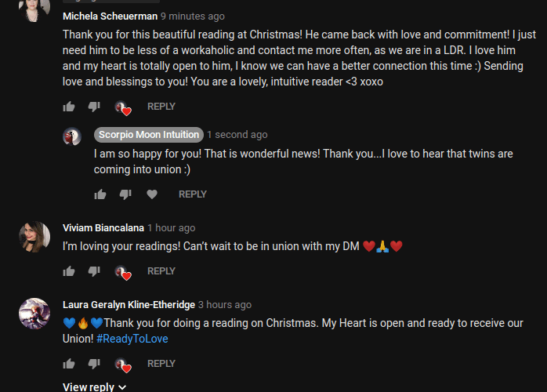Open Laura Geralyn Kline-Etheridge's avatar
547x392 pixels.
pos(34,314)
